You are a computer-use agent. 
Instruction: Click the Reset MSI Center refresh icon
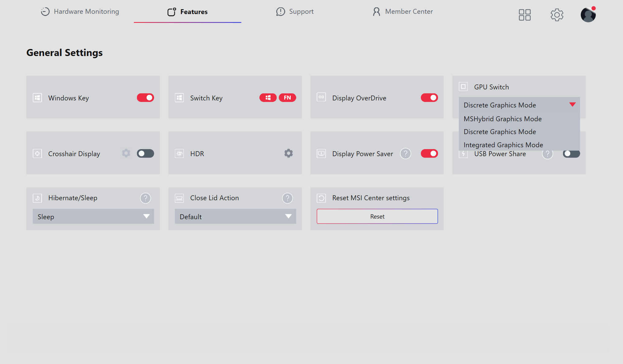321,198
